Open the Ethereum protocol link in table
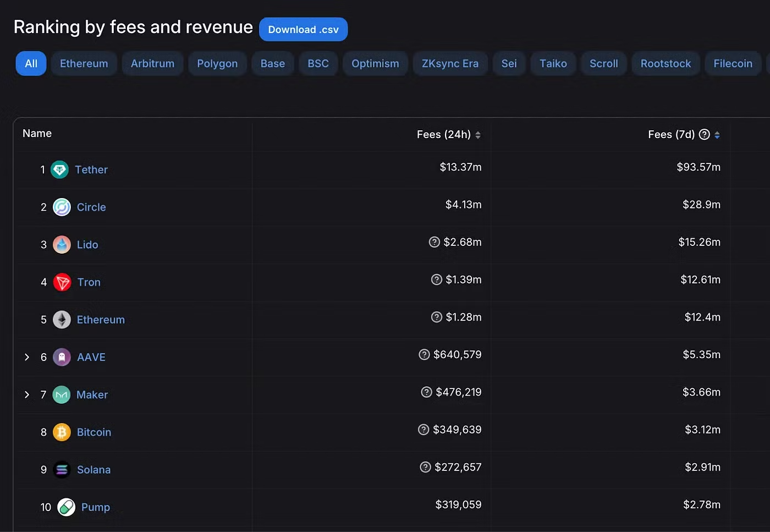The width and height of the screenshot is (770, 532). click(101, 320)
